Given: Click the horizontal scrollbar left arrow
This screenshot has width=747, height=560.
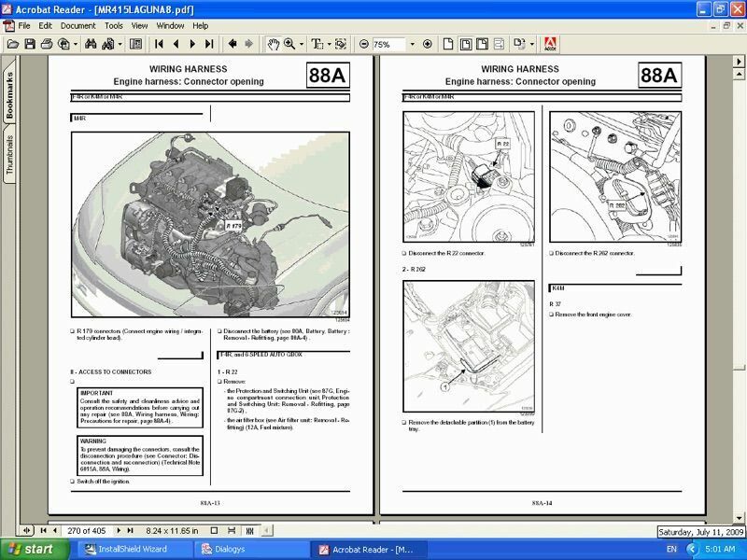Looking at the screenshot, I should tap(267, 530).
